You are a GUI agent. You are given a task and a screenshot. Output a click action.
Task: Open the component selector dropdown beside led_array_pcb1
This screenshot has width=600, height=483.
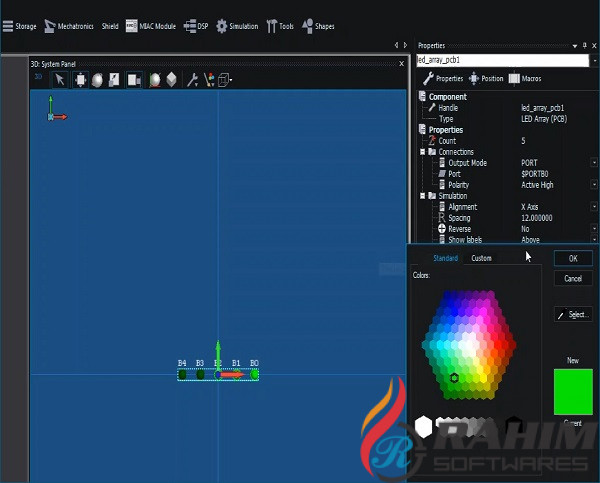pyautogui.click(x=595, y=60)
